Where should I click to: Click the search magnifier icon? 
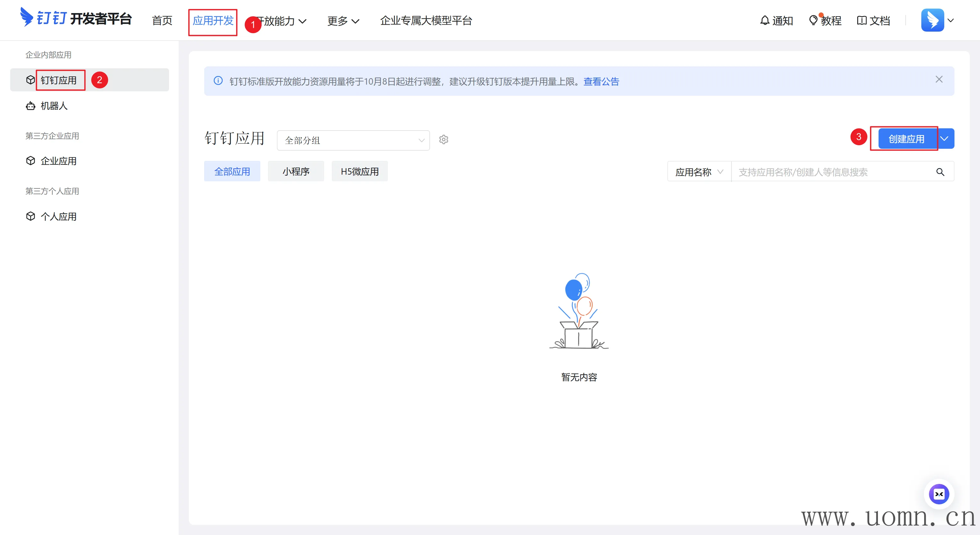940,172
